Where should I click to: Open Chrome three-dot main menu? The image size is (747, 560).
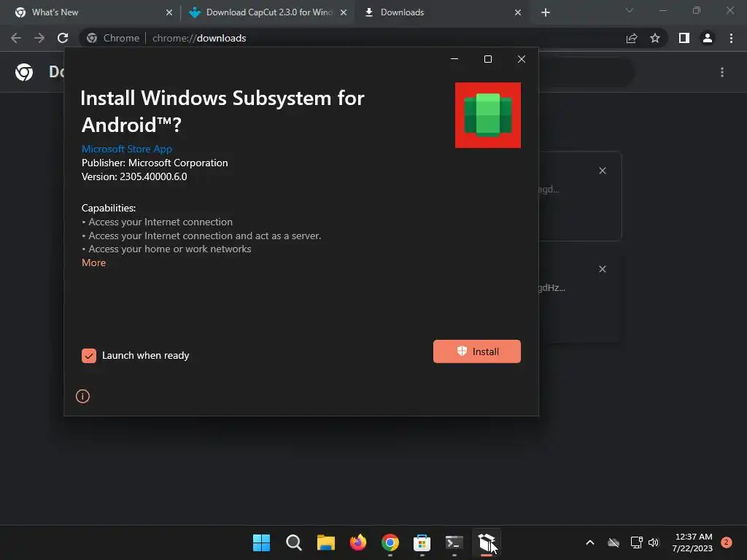click(x=731, y=38)
